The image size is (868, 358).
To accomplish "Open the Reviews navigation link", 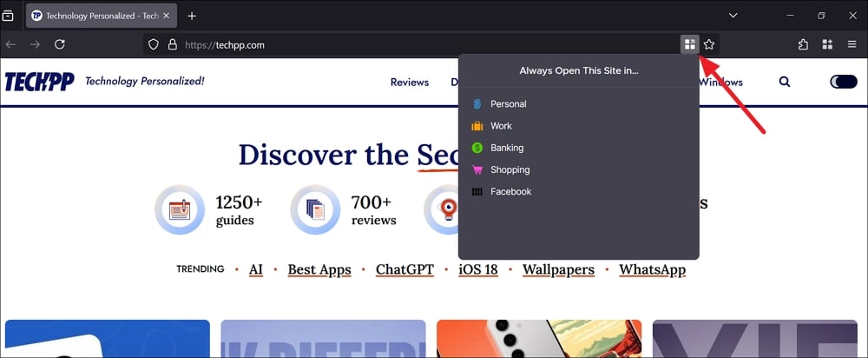I will [x=410, y=82].
